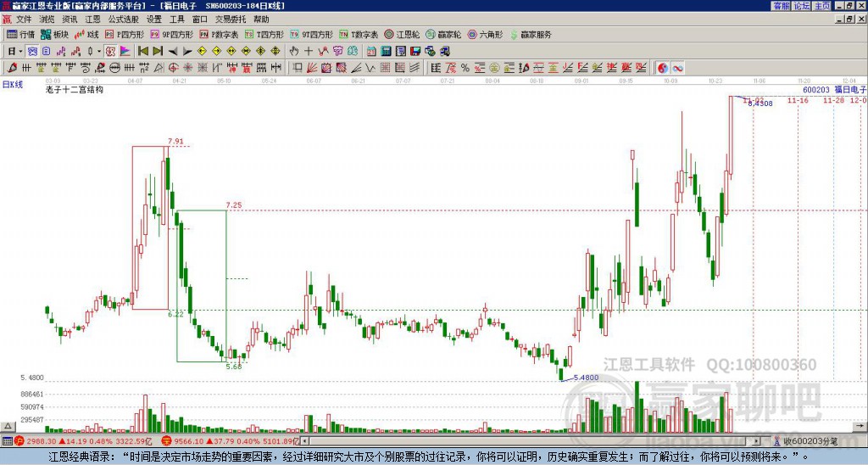Open the 交易委托 menu

231,20
